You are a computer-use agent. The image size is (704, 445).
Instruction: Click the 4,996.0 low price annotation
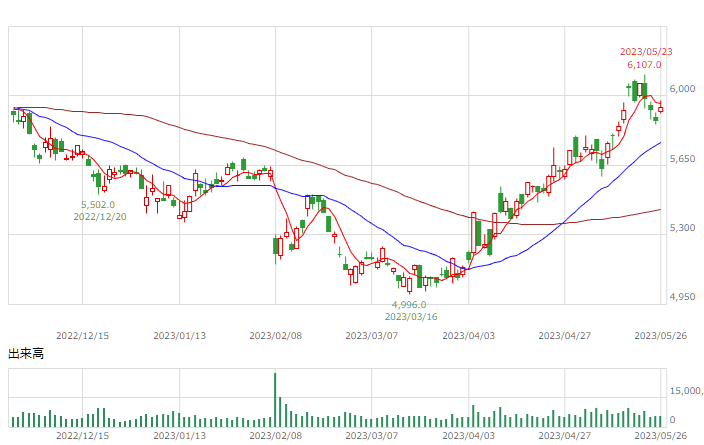[x=409, y=305]
